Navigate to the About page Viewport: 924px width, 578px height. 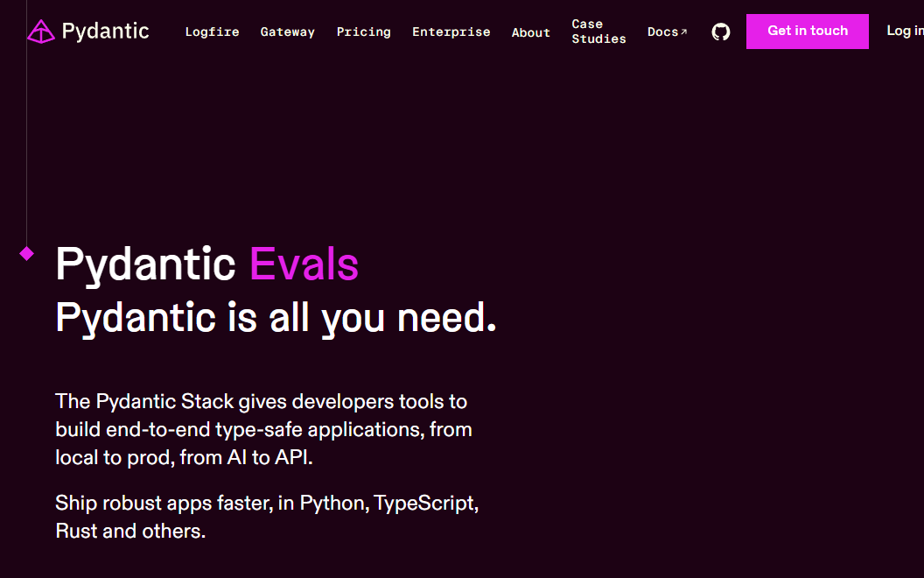[530, 32]
